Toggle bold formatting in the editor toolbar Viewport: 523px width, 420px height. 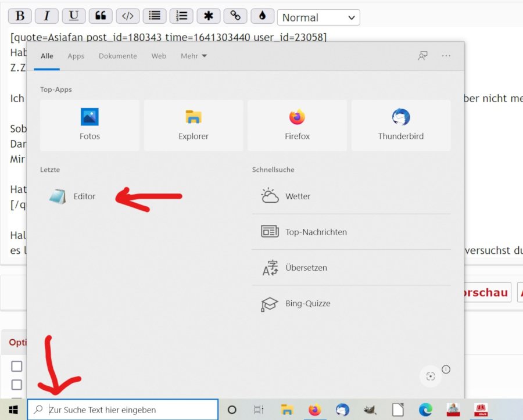coord(20,16)
